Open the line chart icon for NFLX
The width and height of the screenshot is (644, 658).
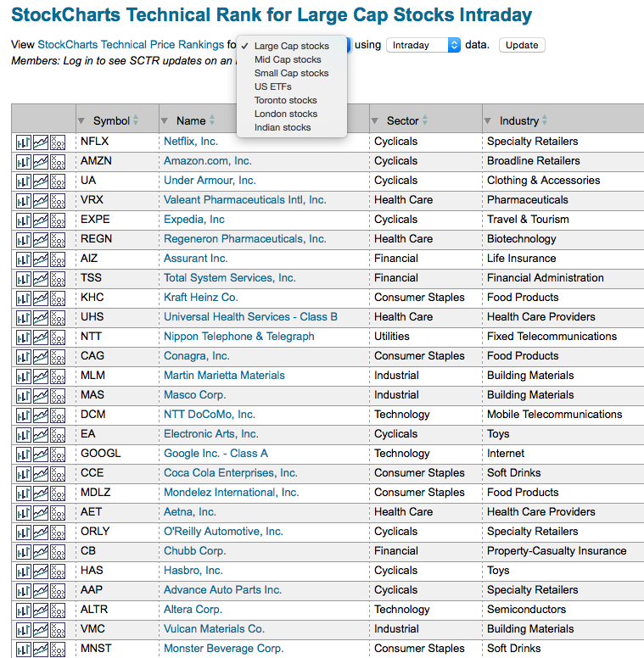(x=41, y=142)
